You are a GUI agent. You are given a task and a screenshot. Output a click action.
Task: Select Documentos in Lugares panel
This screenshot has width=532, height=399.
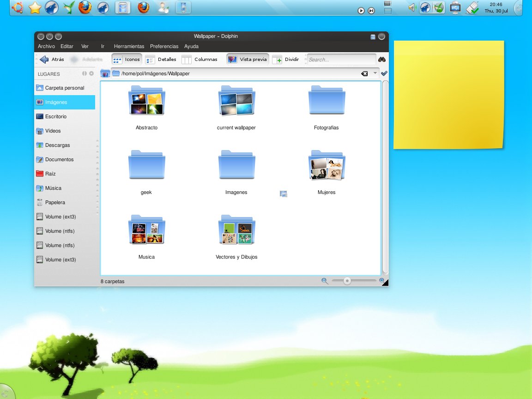point(65,159)
